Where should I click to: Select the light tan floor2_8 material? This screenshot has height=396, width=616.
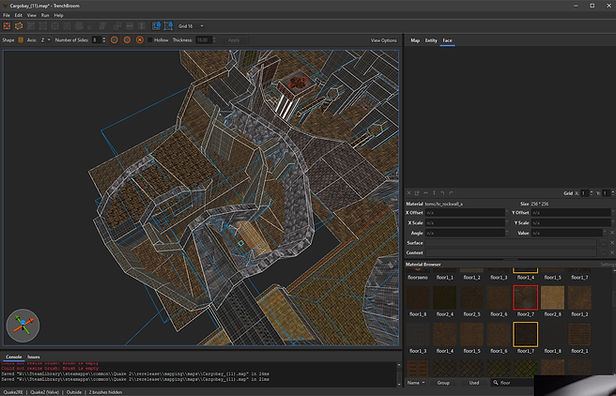[x=552, y=297]
